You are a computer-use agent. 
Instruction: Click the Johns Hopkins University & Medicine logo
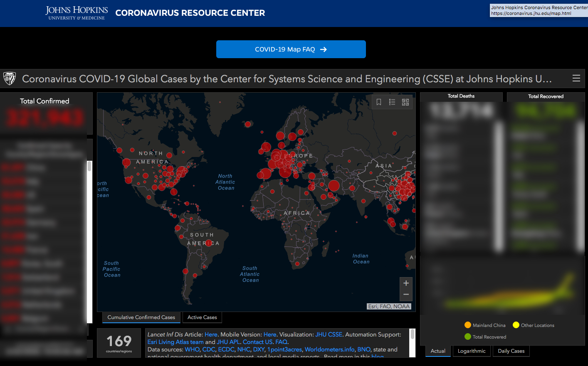pyautogui.click(x=77, y=13)
